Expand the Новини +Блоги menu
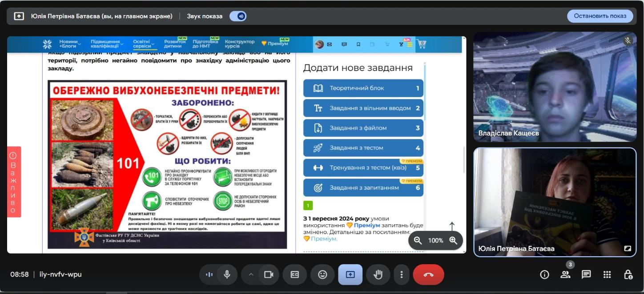The width and height of the screenshot is (644, 294). pyautogui.click(x=70, y=44)
